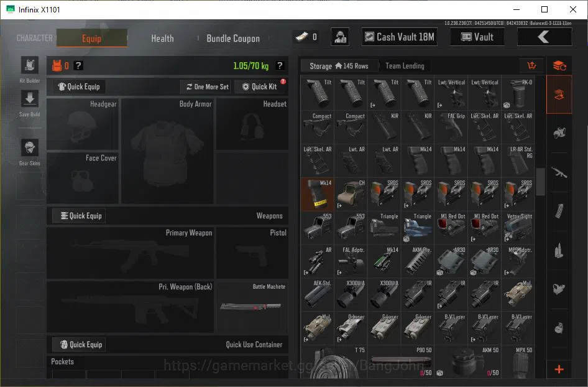Screen dimensions: 588x387
Task: Switch to the Health tab
Action: [x=162, y=39]
